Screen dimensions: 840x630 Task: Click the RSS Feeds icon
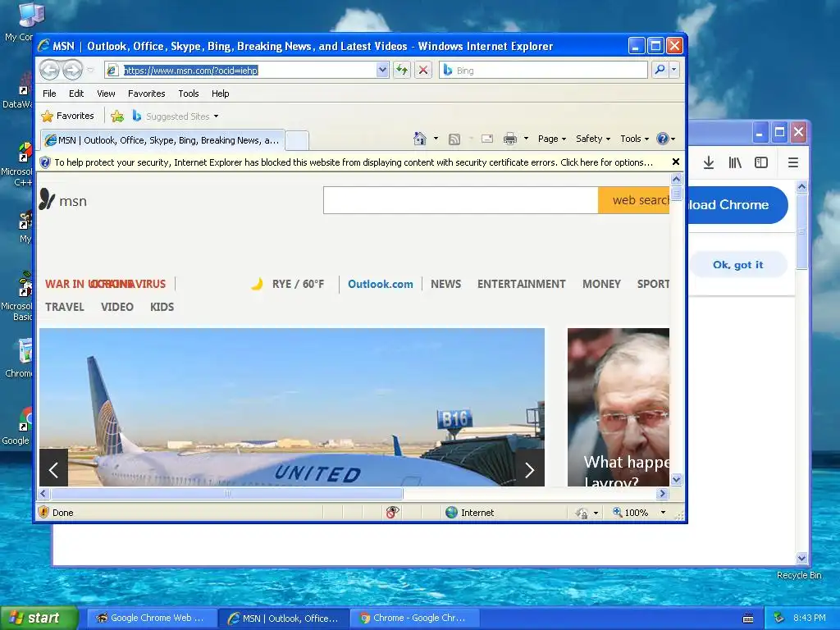click(x=454, y=139)
